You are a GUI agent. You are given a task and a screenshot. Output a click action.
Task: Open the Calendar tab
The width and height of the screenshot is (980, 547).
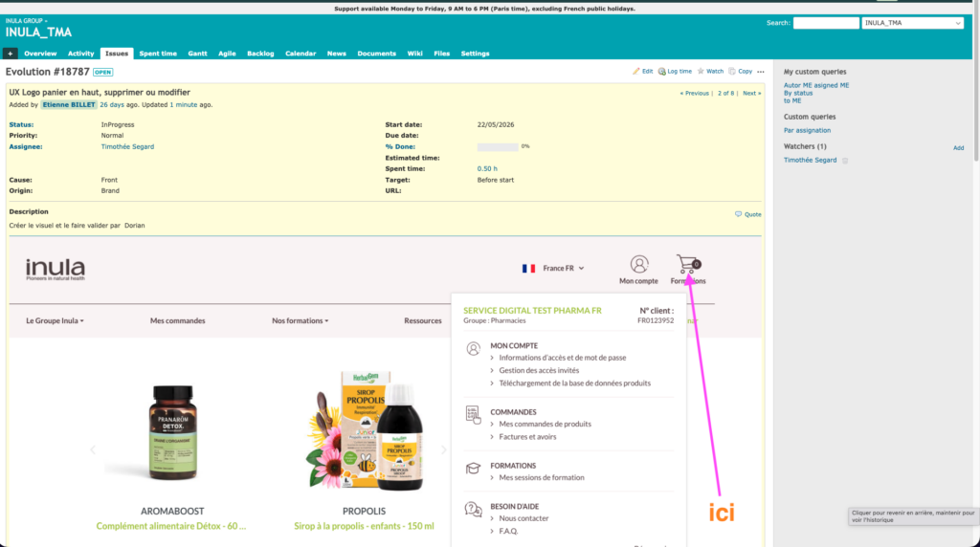pos(301,54)
